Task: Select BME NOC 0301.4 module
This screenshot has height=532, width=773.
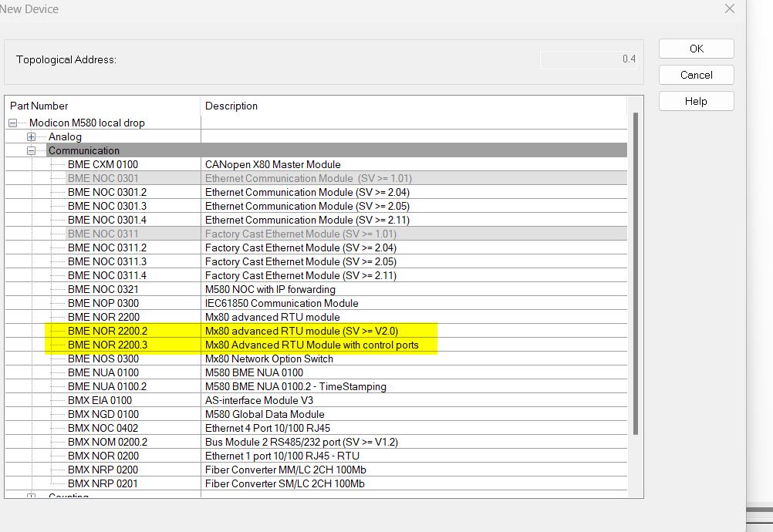Action: tap(107, 220)
